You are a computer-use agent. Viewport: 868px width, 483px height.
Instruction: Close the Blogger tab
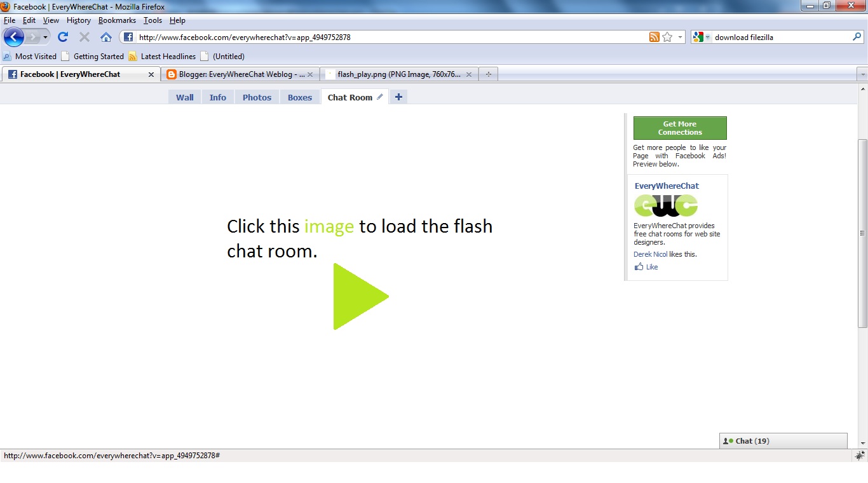point(310,74)
